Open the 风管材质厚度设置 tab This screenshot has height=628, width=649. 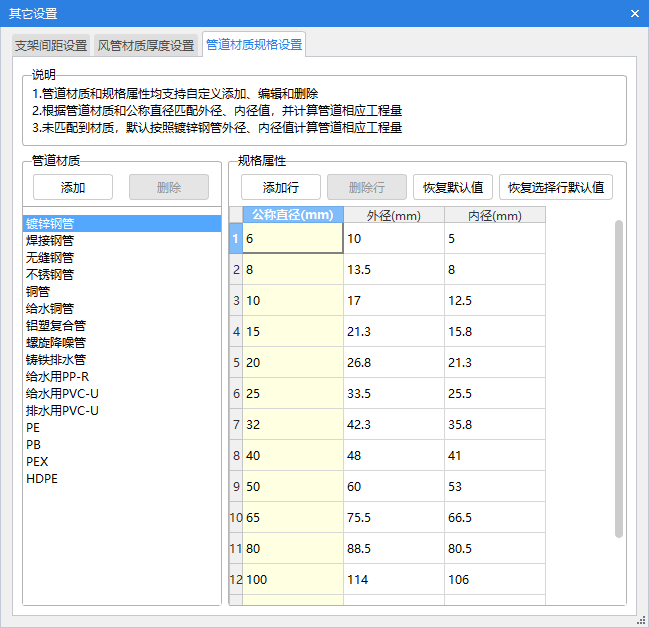pos(146,46)
